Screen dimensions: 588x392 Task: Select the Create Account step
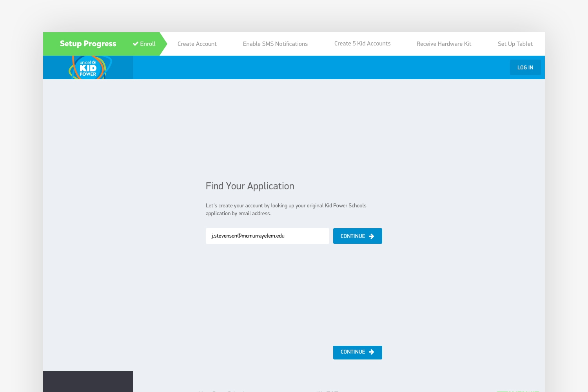coord(197,44)
